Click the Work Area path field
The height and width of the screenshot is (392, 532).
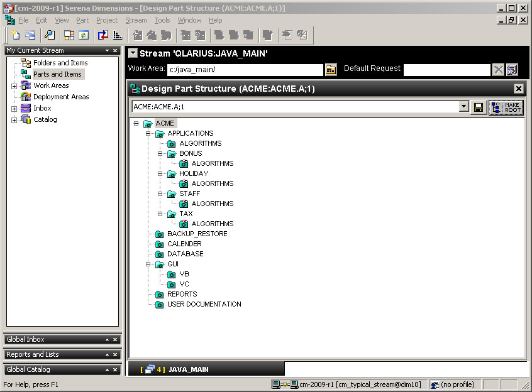pyautogui.click(x=245, y=70)
